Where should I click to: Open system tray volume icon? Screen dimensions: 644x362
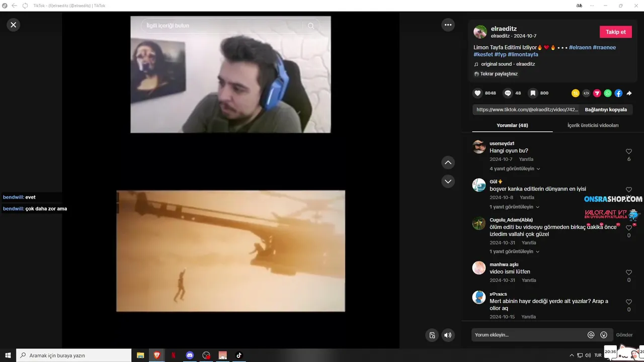588,355
